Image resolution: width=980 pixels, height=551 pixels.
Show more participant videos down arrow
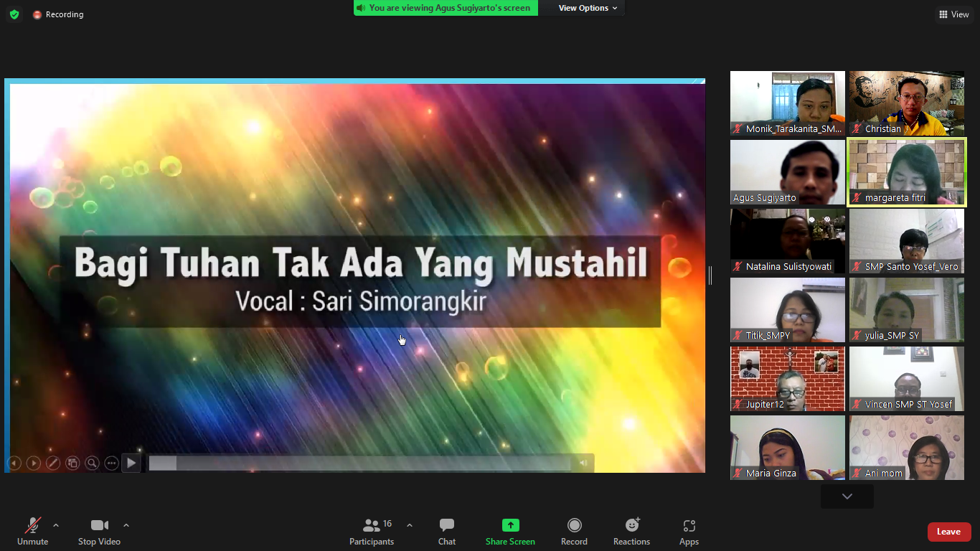[847, 496]
